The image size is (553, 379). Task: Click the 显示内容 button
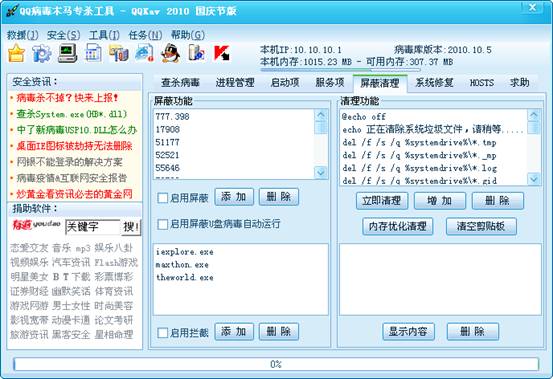[x=408, y=331]
